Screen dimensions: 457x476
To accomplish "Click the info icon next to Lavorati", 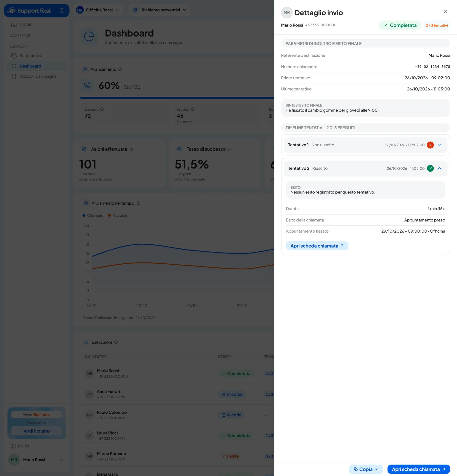I will pyautogui.click(x=102, y=109).
